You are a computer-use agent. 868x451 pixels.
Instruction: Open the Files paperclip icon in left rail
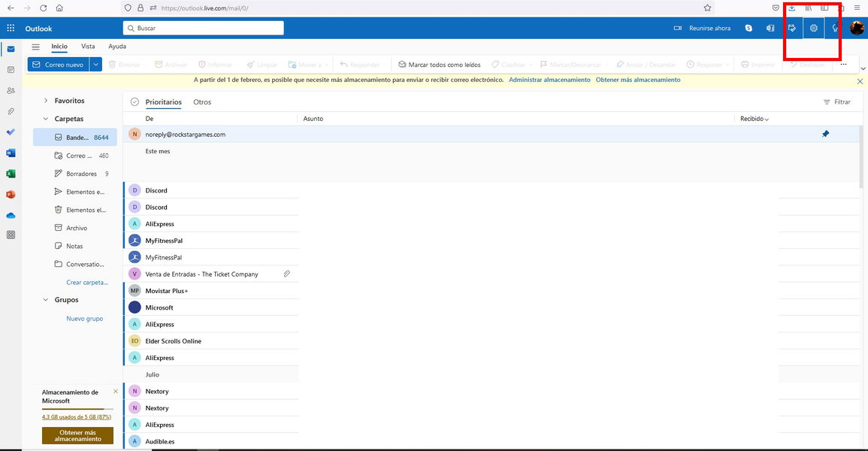click(x=11, y=111)
